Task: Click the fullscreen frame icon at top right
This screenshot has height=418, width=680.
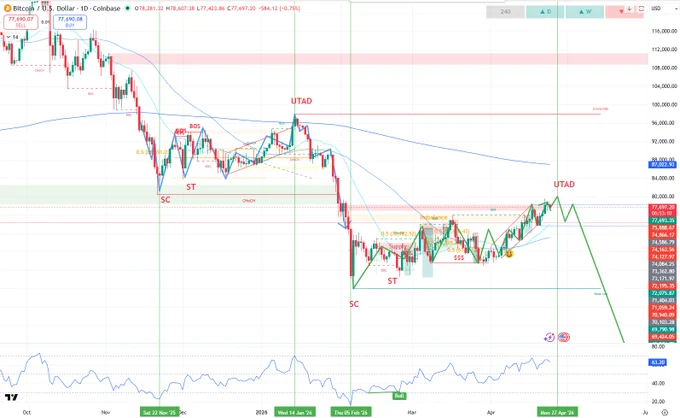Action: point(641,9)
